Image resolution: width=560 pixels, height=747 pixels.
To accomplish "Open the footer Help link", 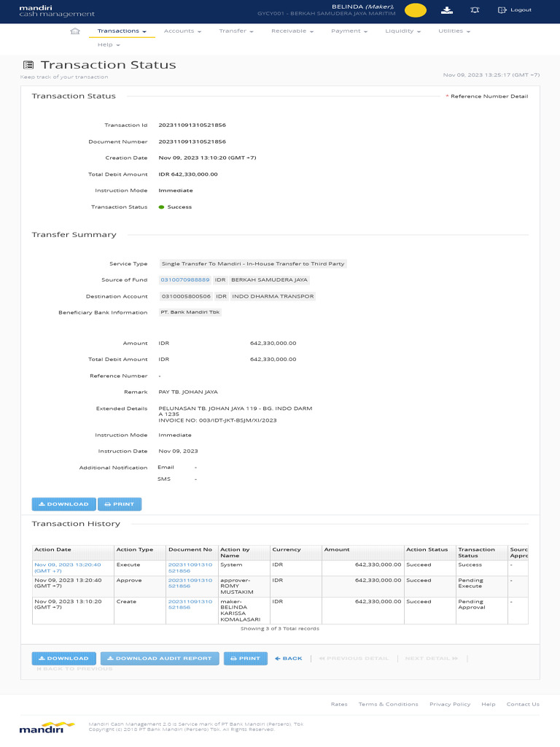I will pyautogui.click(x=488, y=704).
